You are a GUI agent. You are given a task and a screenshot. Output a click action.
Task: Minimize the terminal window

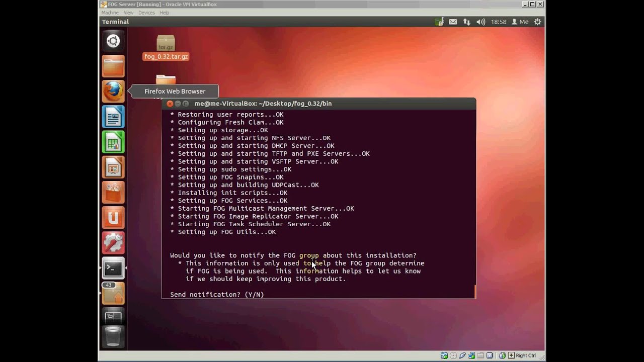coord(178,104)
